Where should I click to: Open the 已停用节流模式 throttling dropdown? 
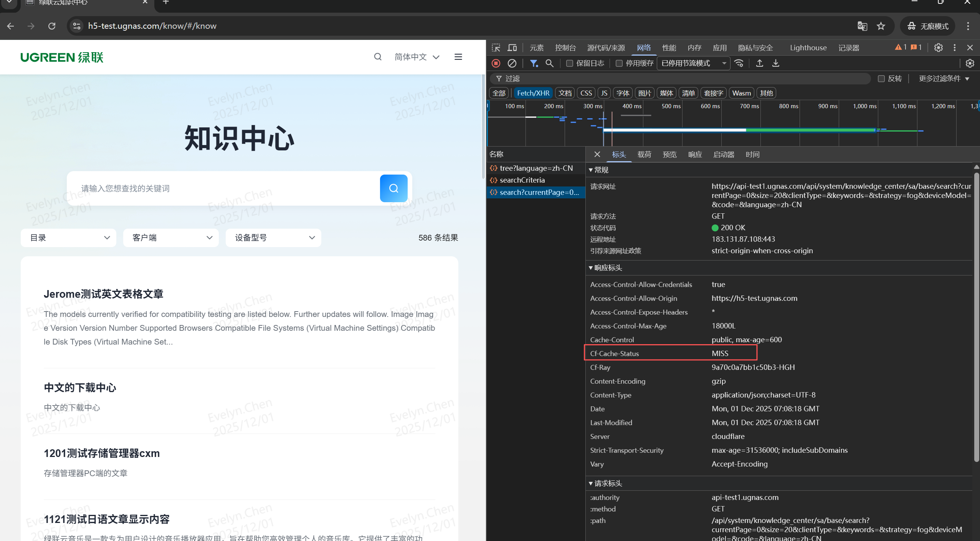(x=693, y=63)
